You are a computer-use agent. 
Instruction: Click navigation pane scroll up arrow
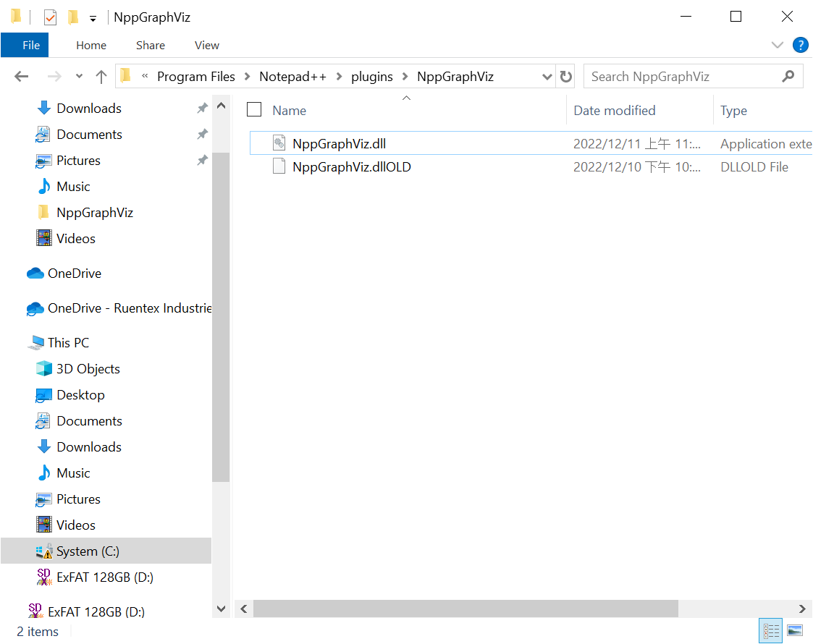pos(221,106)
